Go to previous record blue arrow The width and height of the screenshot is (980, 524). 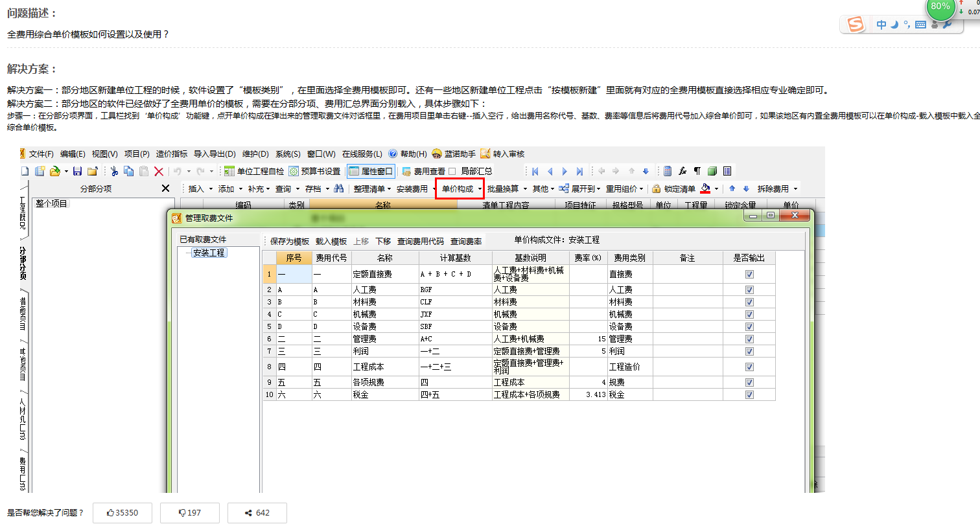click(550, 171)
